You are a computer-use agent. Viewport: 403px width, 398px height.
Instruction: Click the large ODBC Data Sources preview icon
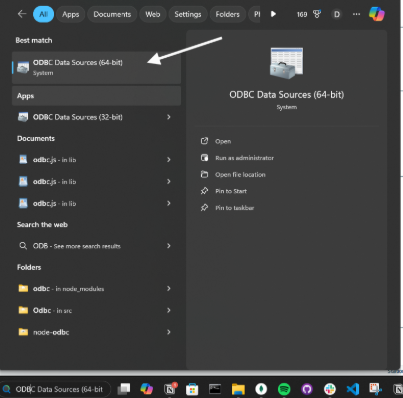(286, 63)
